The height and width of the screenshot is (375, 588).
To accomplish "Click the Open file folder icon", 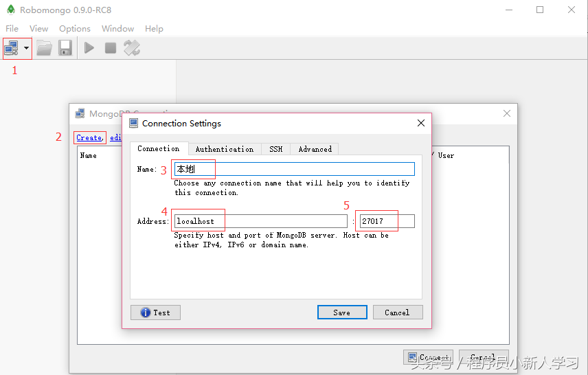I will pyautogui.click(x=44, y=48).
